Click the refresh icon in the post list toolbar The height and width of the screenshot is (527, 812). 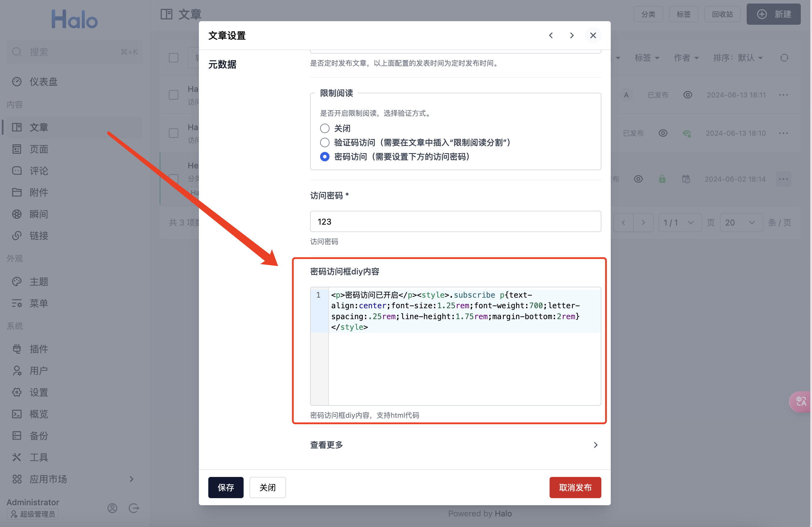coord(784,58)
